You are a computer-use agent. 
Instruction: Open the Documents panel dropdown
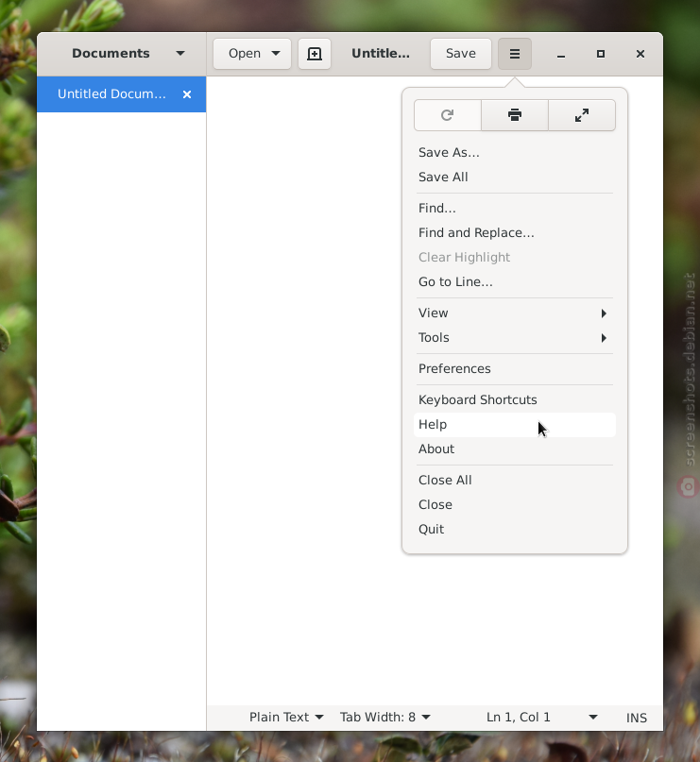coord(180,54)
